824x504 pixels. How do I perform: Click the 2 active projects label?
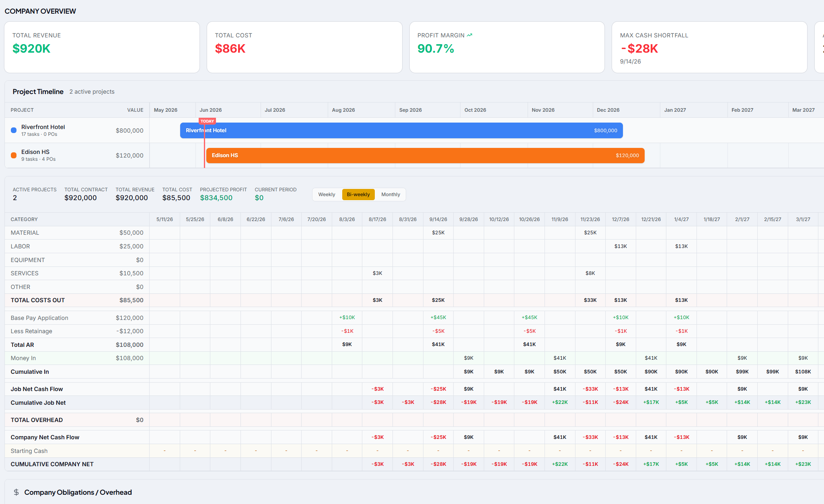pyautogui.click(x=92, y=92)
